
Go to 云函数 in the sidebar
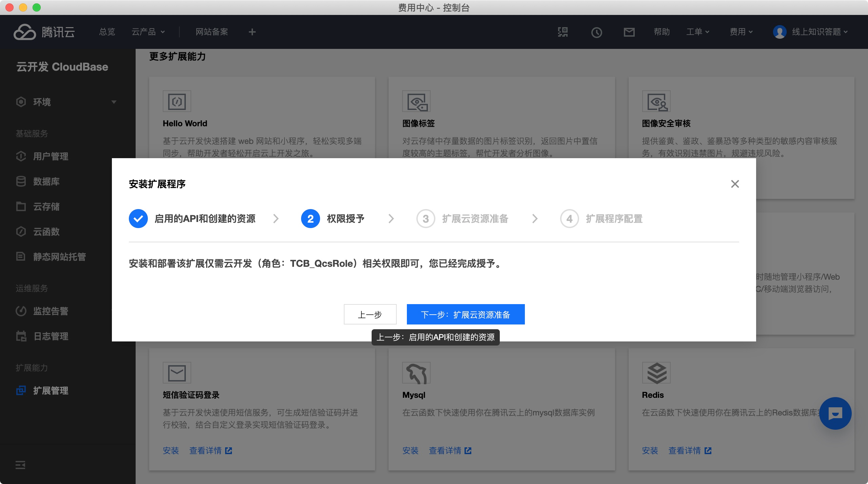pyautogui.click(x=46, y=231)
